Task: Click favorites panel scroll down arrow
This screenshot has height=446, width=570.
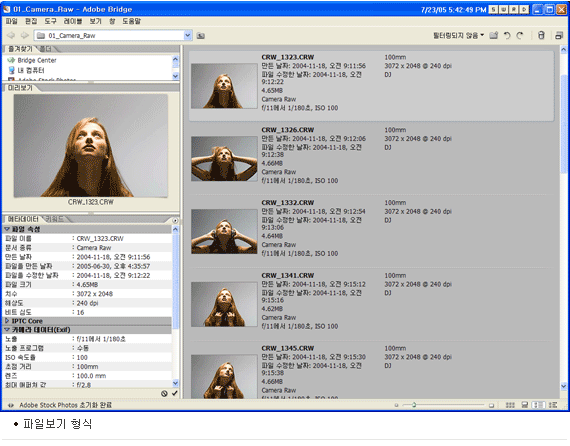Action: [x=176, y=76]
